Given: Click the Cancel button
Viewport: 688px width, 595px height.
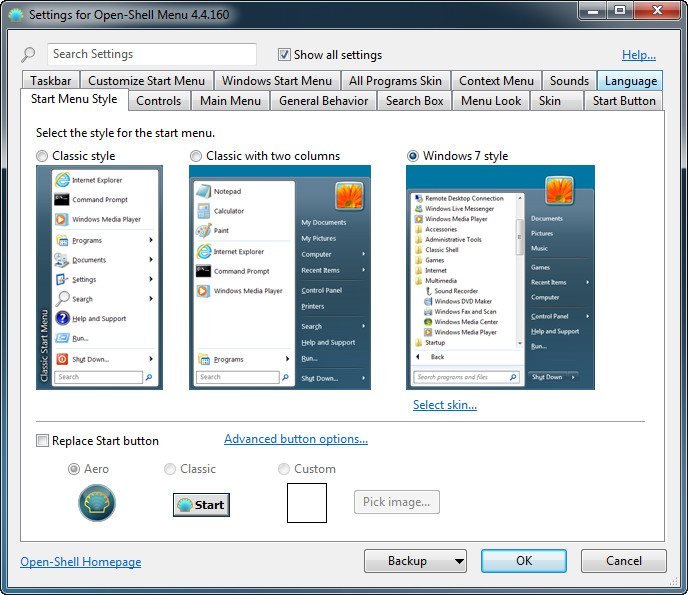Looking at the screenshot, I should [624, 561].
